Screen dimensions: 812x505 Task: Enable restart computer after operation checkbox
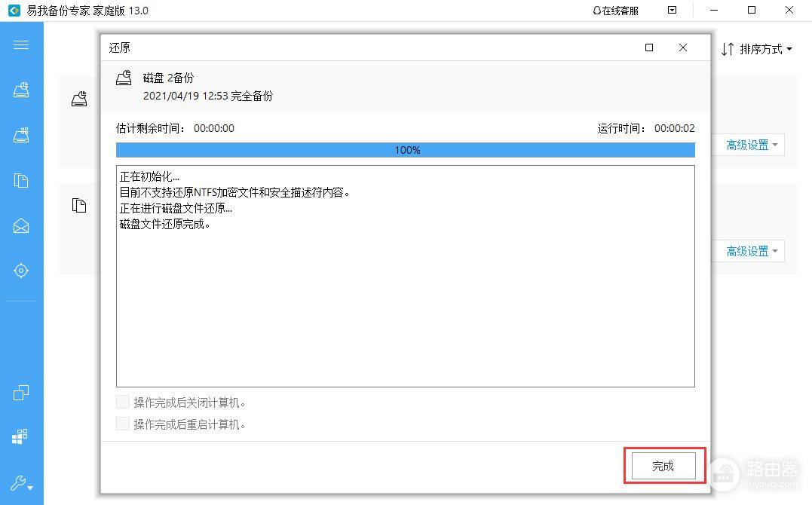123,424
